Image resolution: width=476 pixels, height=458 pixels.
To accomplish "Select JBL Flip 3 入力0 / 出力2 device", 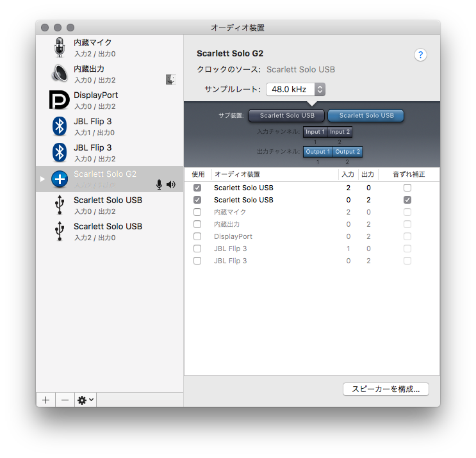I will [110, 152].
